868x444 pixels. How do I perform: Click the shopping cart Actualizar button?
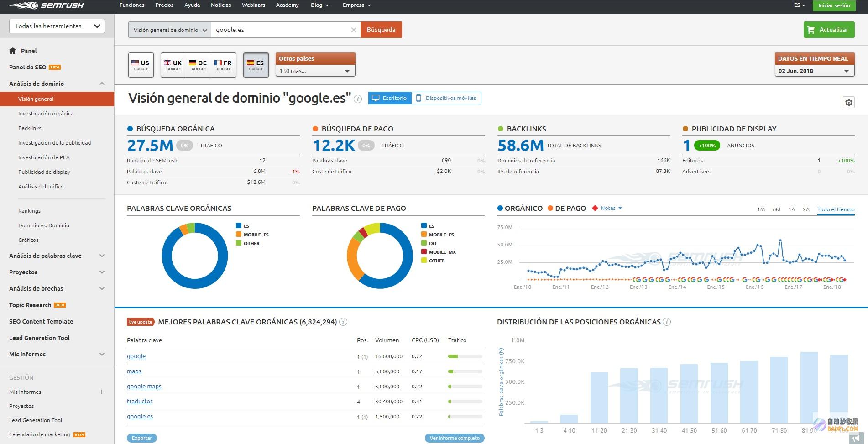pos(829,30)
